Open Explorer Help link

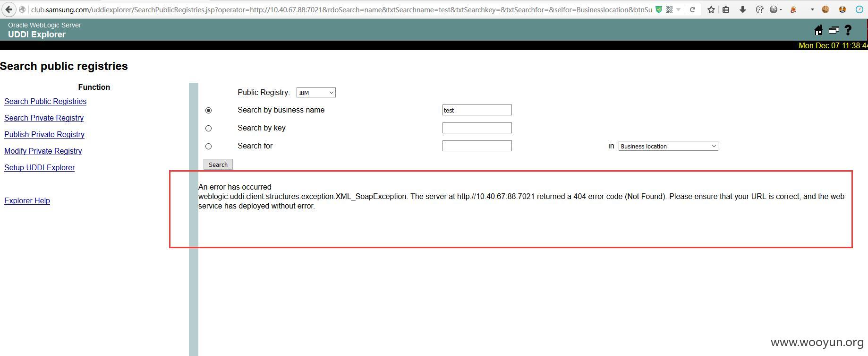27,201
